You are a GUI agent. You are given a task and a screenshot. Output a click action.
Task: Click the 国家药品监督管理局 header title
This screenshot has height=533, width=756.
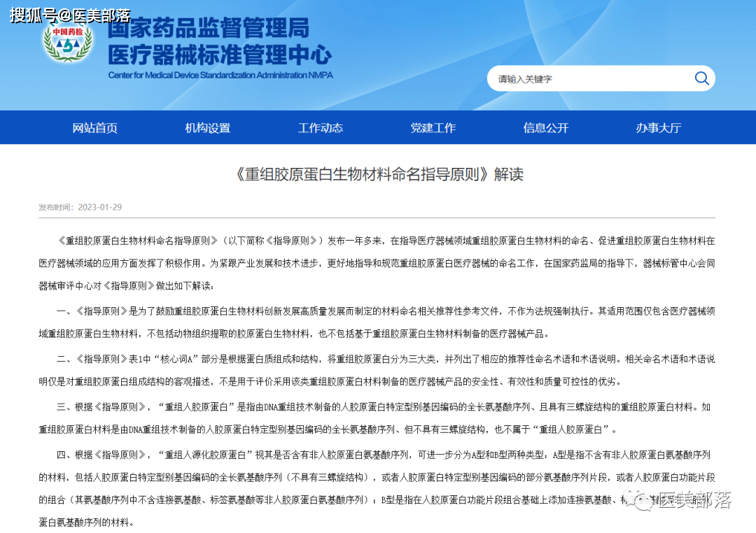[208, 29]
